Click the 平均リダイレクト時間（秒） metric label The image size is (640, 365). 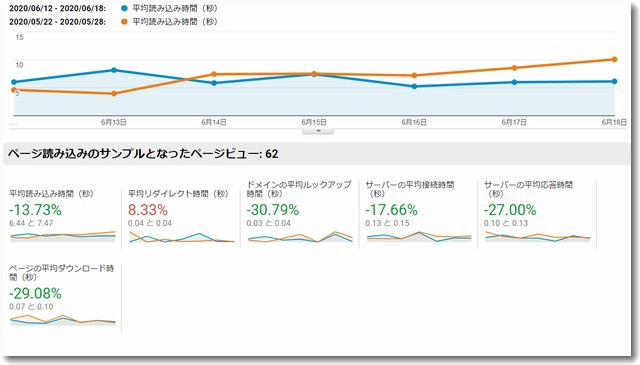(178, 194)
